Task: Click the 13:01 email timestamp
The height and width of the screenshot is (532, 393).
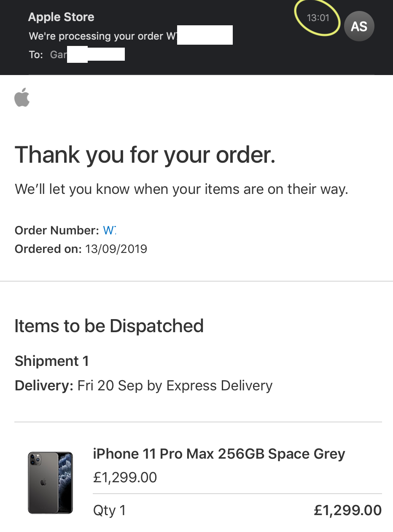Action: (318, 18)
